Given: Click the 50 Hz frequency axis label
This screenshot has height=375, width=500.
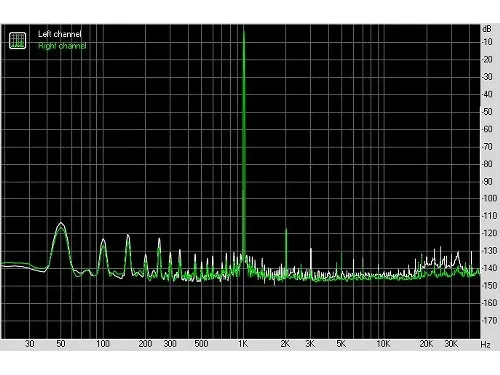Looking at the screenshot, I should click(x=61, y=344).
